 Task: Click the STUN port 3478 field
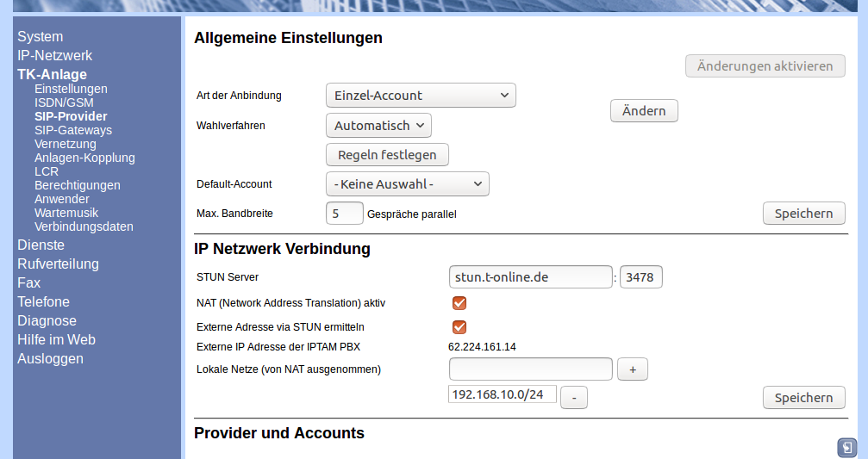pyautogui.click(x=640, y=277)
